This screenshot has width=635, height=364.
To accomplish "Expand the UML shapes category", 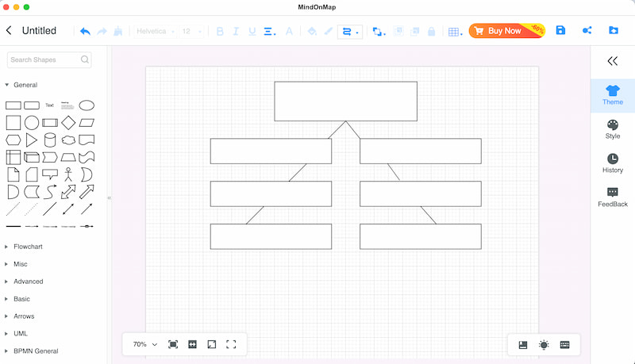I will coord(21,334).
